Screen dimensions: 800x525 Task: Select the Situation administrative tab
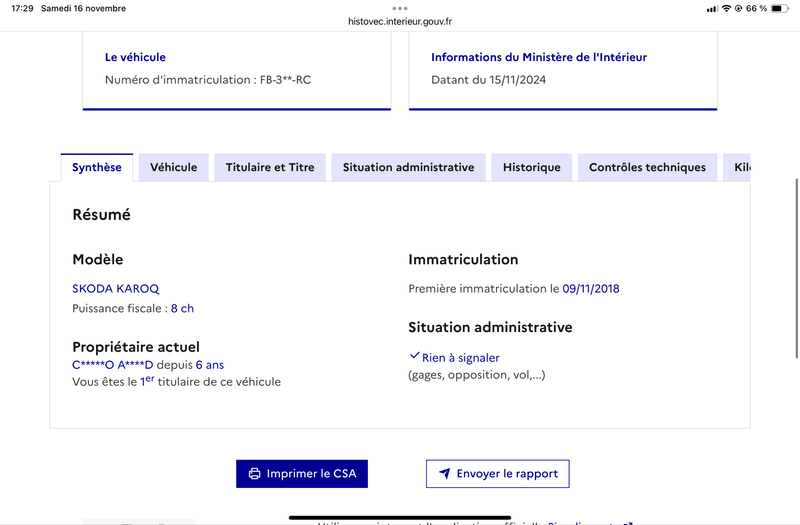(x=408, y=167)
